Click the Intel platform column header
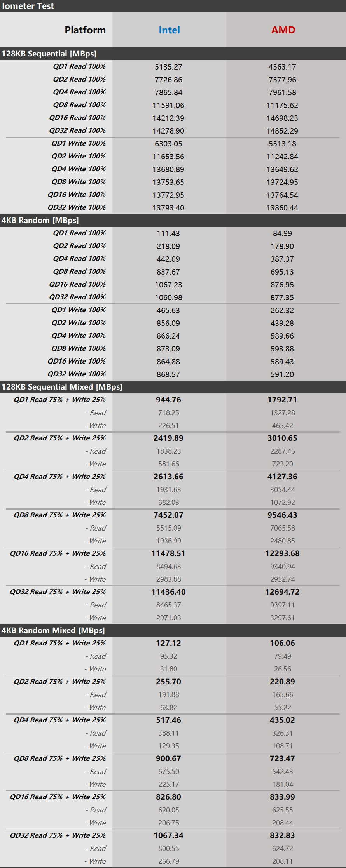Image resolution: width=346 pixels, height=868 pixels. [169, 30]
